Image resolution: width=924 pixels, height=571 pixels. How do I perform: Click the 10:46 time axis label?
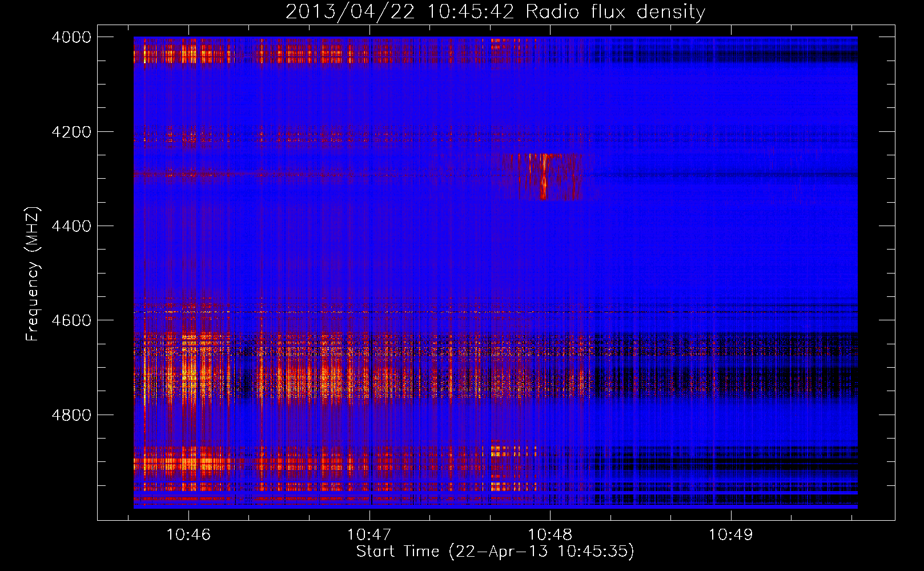[x=188, y=535]
